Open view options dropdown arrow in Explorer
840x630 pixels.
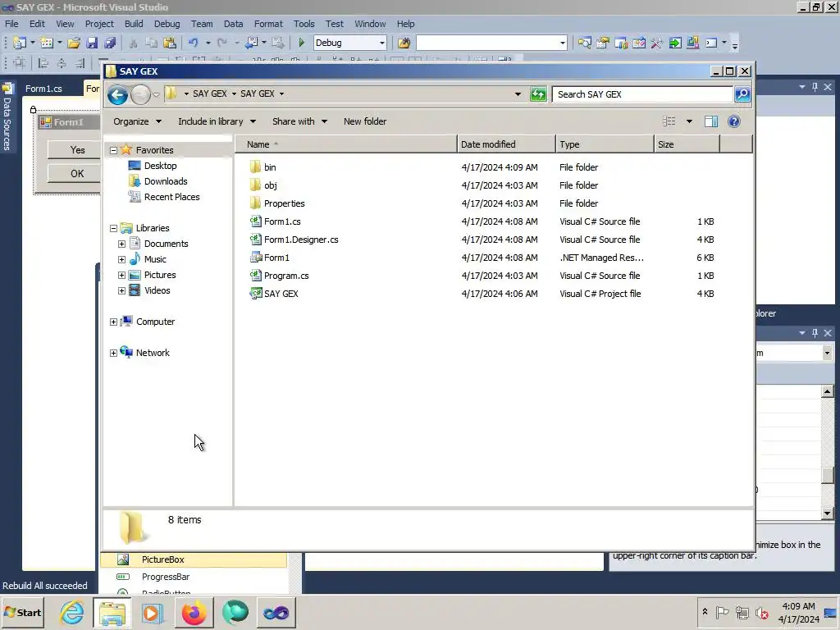pos(689,121)
